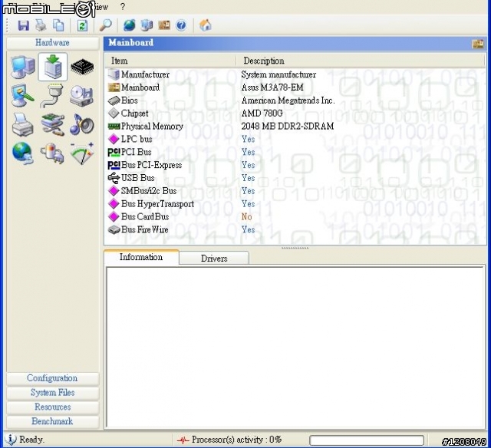491x448 pixels.
Task: Click the Asus M3A78-EM value
Action: coord(272,87)
